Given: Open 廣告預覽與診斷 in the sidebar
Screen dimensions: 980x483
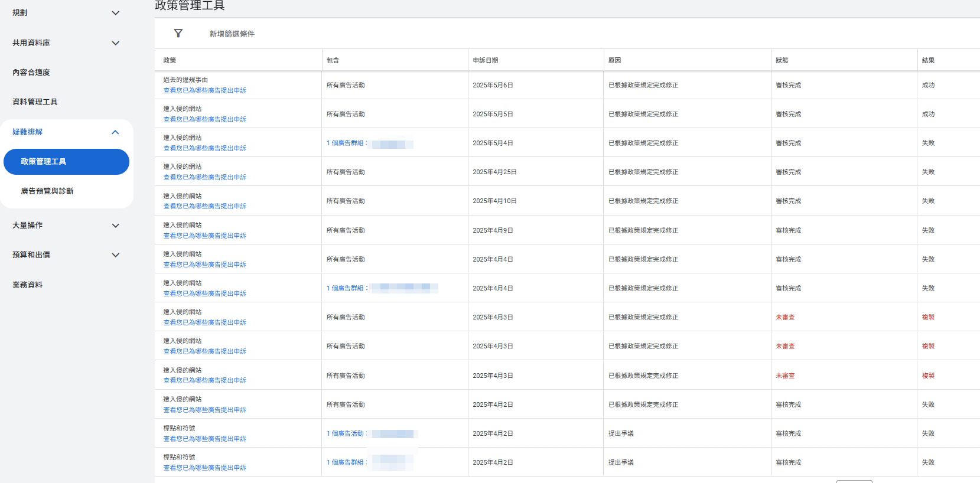Looking at the screenshot, I should (x=47, y=191).
